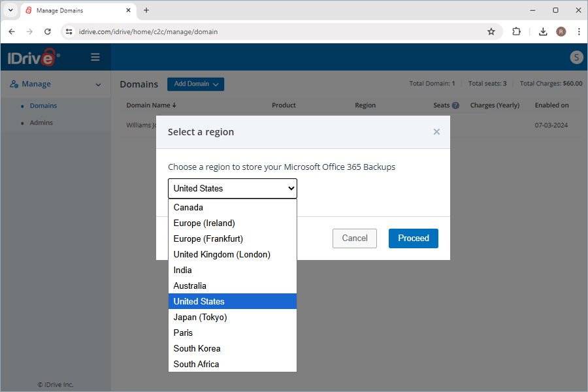588x392 pixels.
Task: Select South Korea region
Action: [233, 348]
